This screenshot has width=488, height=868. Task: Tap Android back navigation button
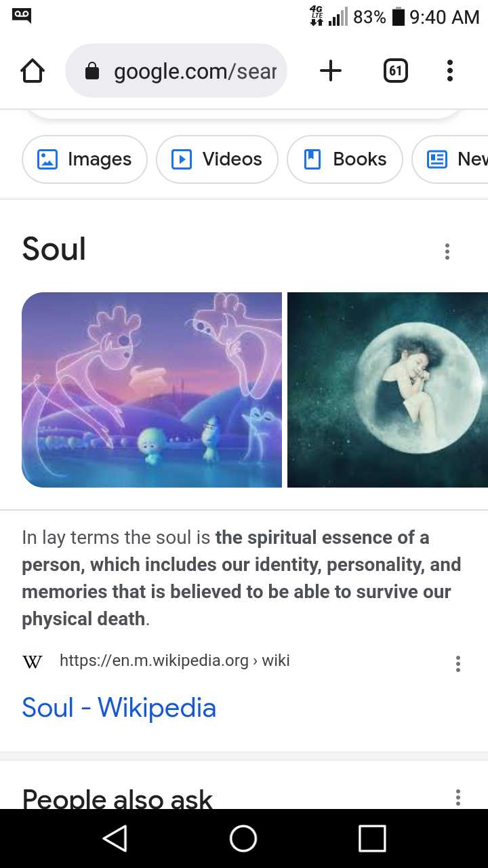tap(115, 838)
